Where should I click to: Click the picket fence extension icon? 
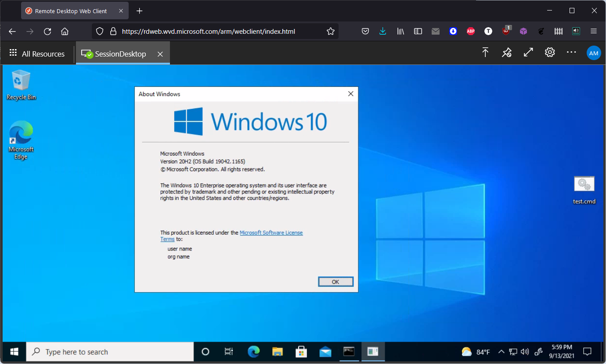[559, 31]
